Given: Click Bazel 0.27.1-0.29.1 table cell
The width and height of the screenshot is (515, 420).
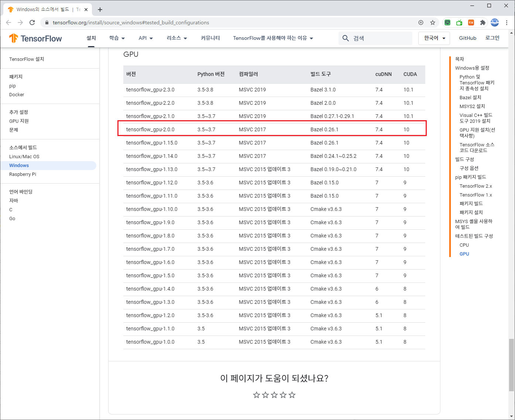Looking at the screenshot, I should [x=332, y=116].
